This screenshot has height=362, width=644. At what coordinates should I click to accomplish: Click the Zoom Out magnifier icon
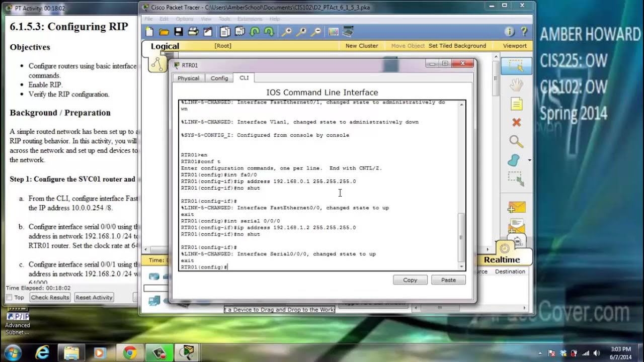click(316, 32)
